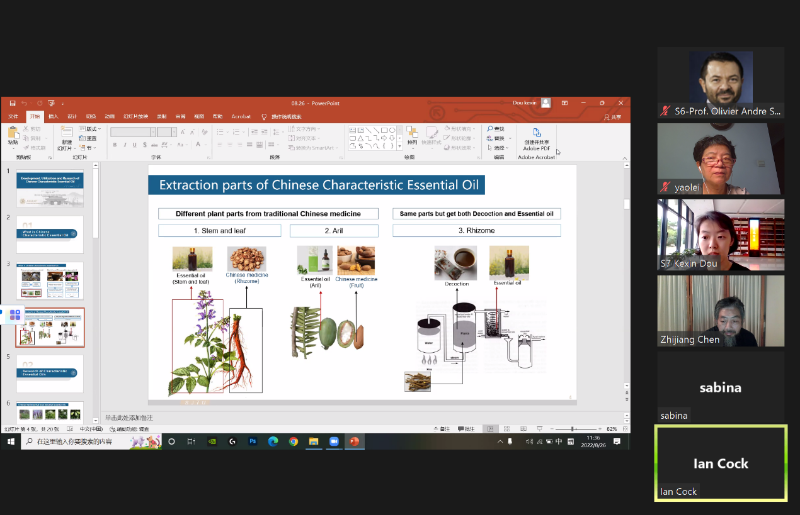Image resolution: width=800 pixels, height=515 pixels.
Task: Collapse the ribbon with the chevron arrow
Action: (625, 158)
